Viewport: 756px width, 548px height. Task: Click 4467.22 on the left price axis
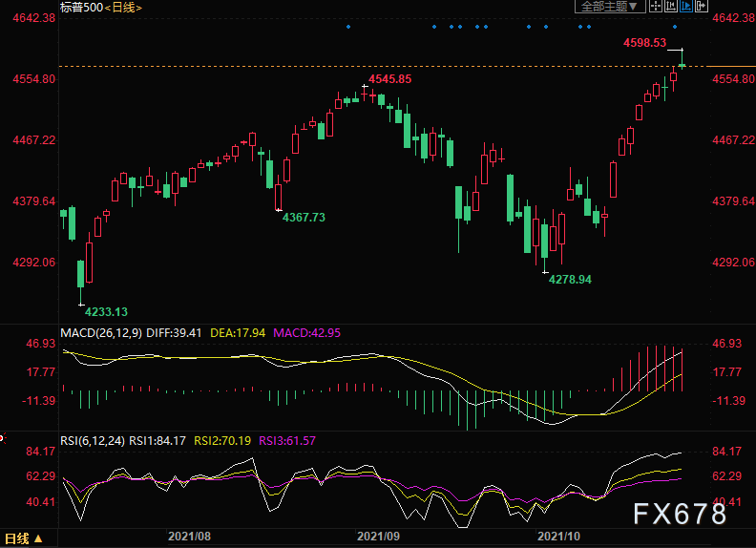[x=33, y=140]
